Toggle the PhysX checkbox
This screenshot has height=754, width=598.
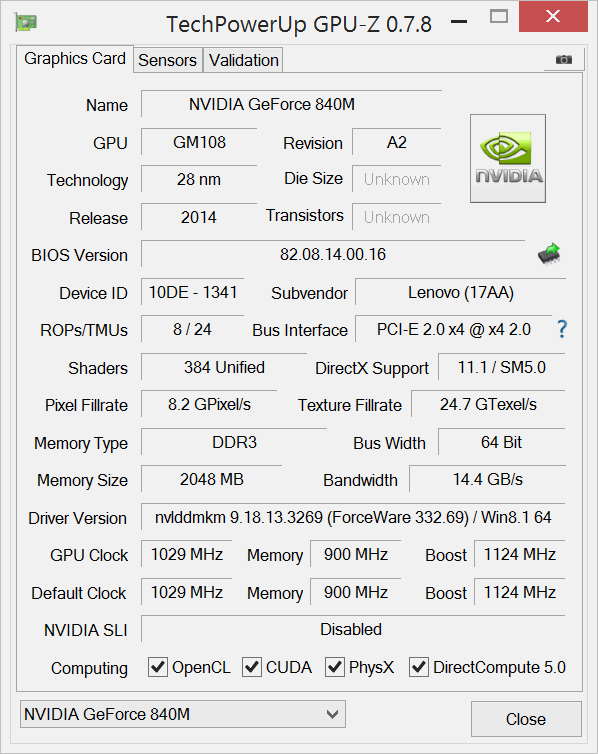click(335, 667)
